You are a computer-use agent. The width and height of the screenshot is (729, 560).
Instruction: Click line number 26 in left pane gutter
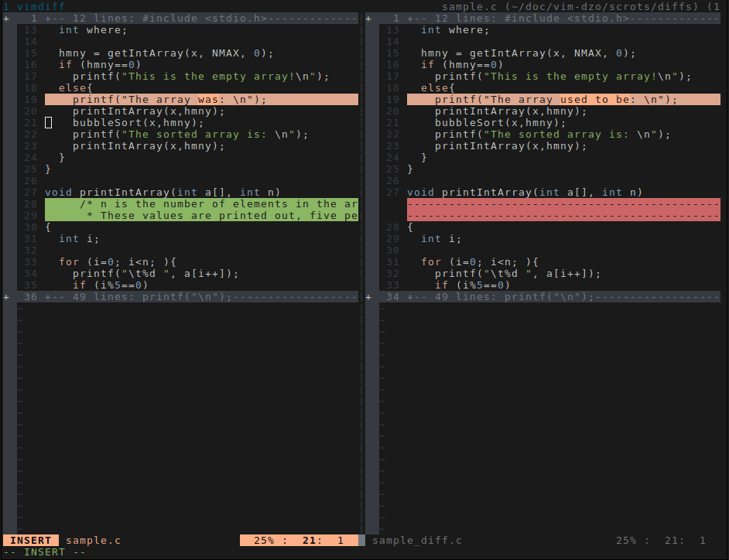[x=31, y=181]
